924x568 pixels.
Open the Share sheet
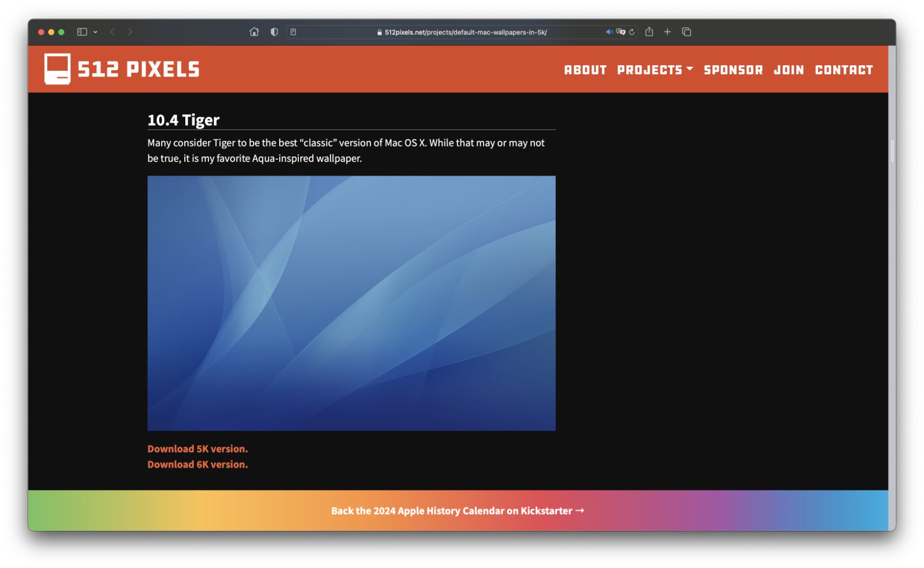[649, 32]
